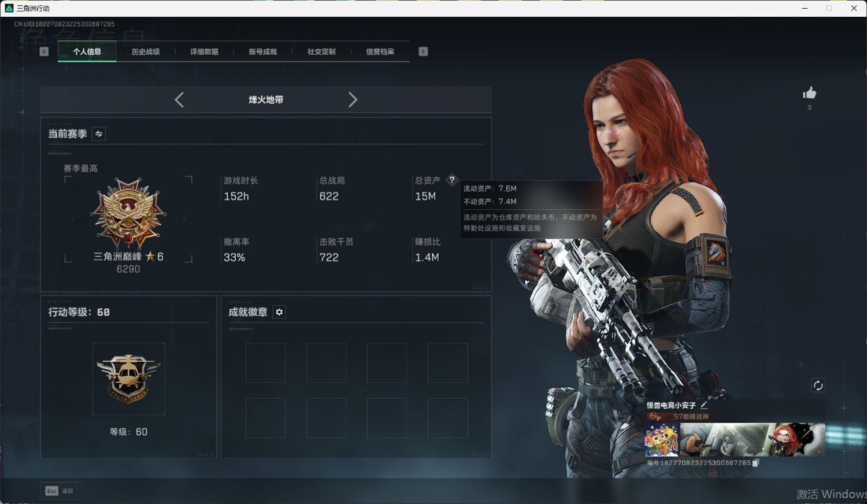This screenshot has width=867, height=504.
Task: Click the player avatar thumbnail
Action: click(661, 440)
